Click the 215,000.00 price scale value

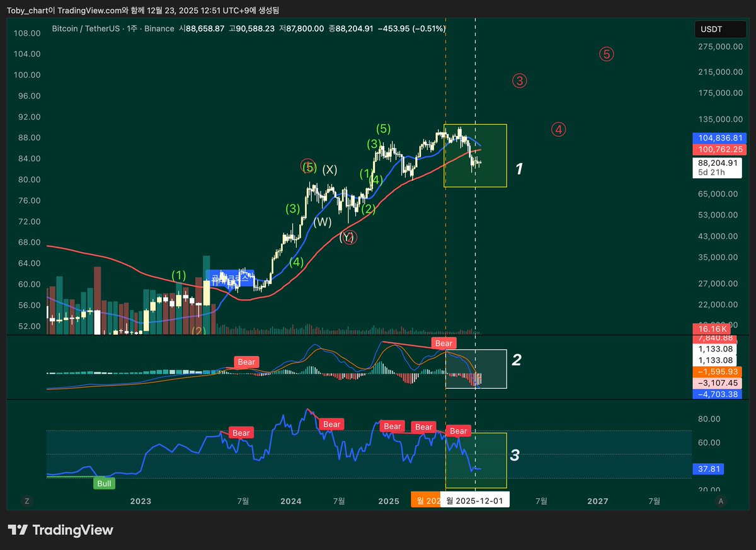719,72
